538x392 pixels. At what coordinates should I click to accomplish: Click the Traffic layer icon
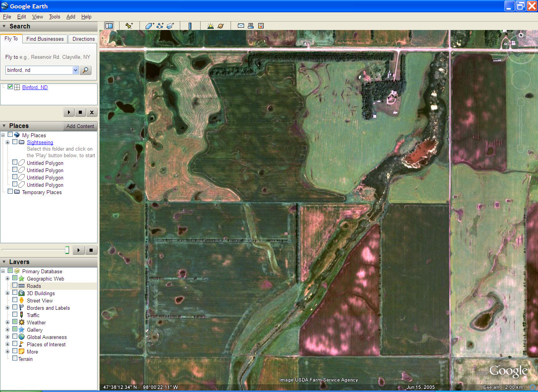pos(22,315)
